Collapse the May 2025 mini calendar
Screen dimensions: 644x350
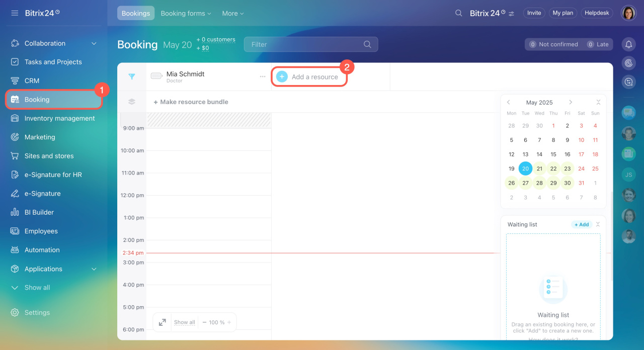coord(598,103)
